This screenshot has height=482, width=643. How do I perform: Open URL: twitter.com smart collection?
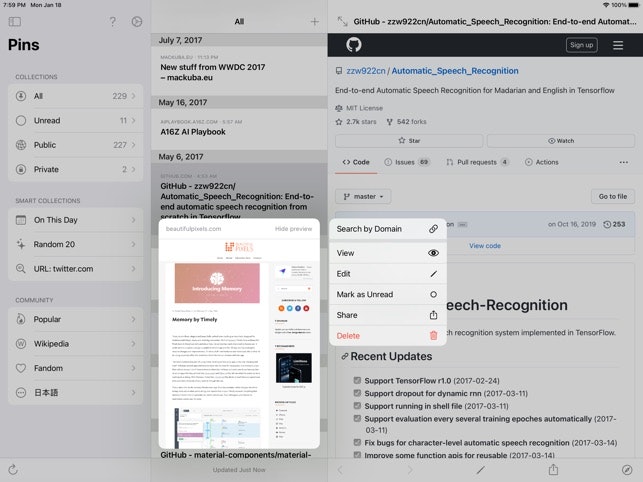coord(75,269)
